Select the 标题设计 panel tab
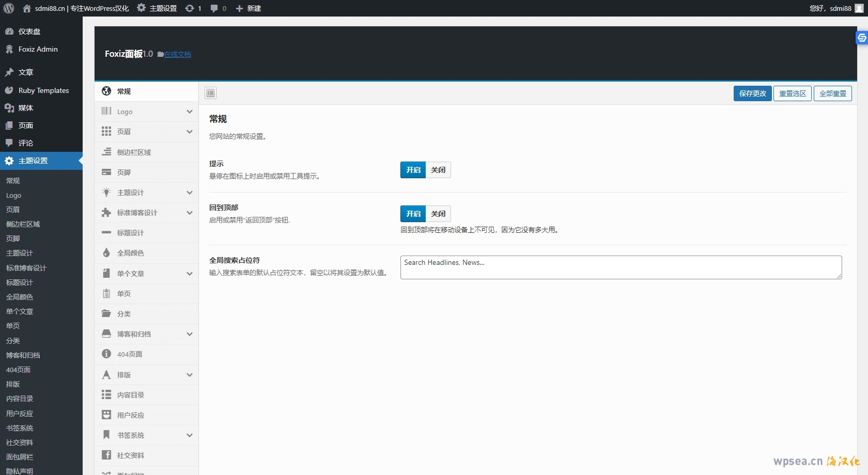This screenshot has height=475, width=868. (x=147, y=233)
